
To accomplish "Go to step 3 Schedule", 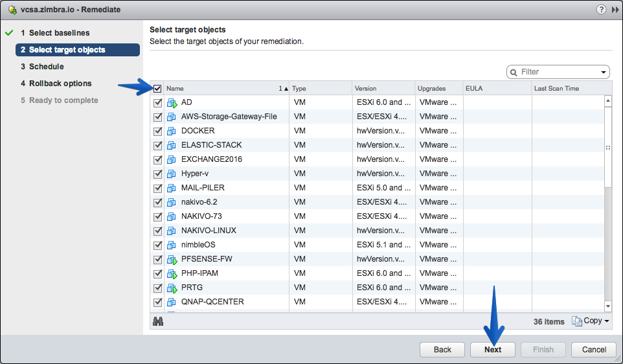I will 43,67.
